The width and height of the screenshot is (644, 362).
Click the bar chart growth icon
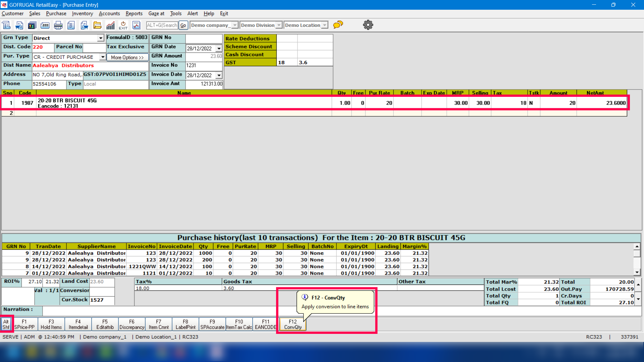(x=110, y=25)
